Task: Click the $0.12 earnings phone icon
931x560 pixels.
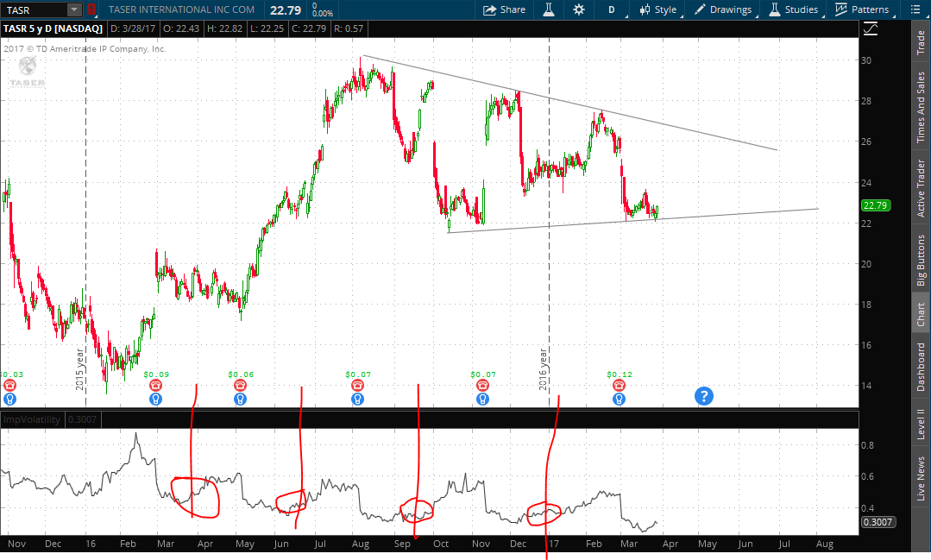Action: coord(619,385)
